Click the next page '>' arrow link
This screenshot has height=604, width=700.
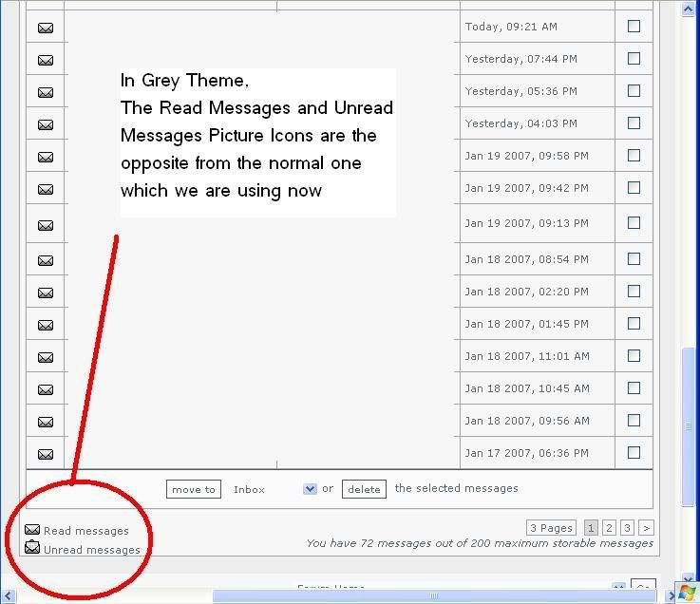pyautogui.click(x=646, y=528)
